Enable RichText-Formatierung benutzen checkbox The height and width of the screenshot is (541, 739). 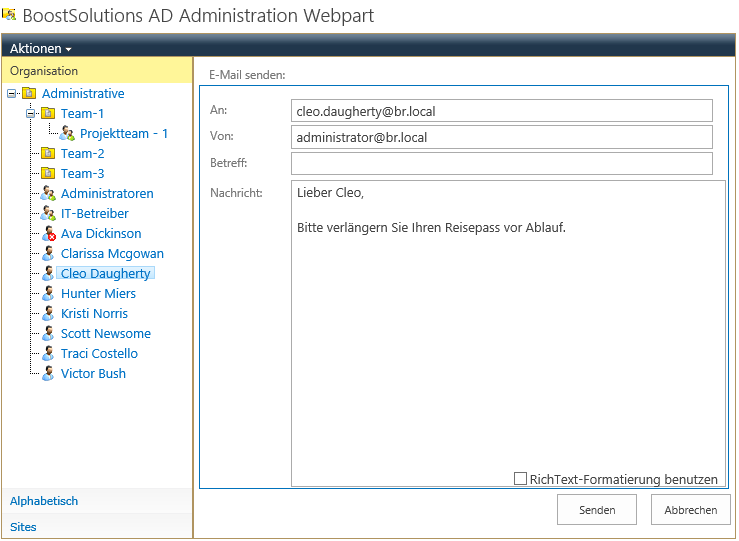520,478
